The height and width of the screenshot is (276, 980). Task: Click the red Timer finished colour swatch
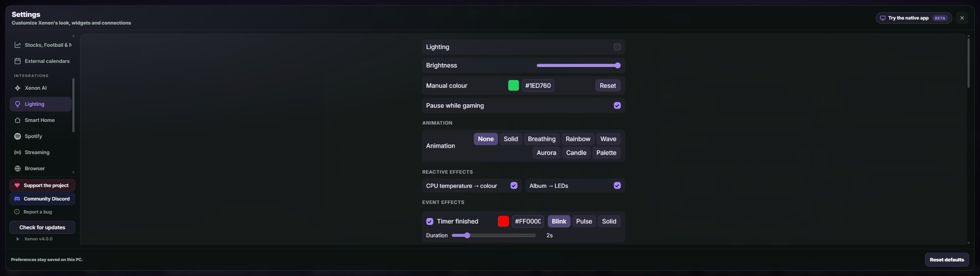(x=503, y=222)
